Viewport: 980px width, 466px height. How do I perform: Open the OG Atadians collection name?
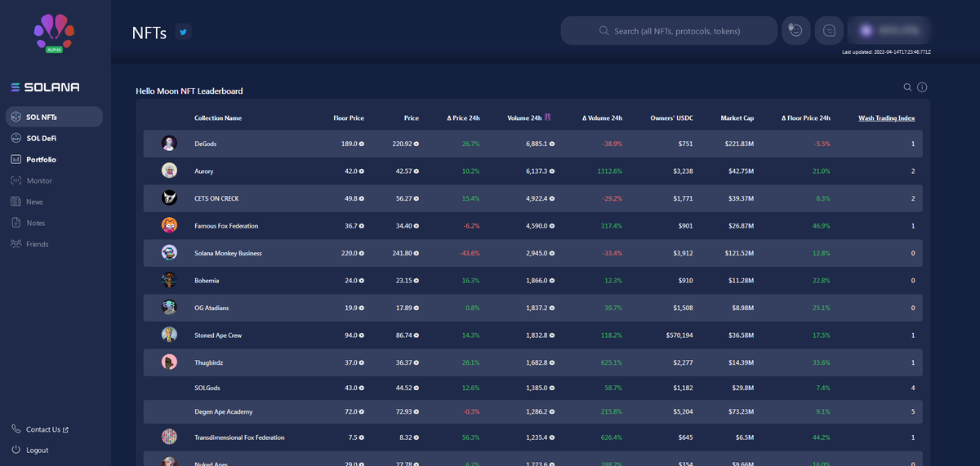coord(212,308)
